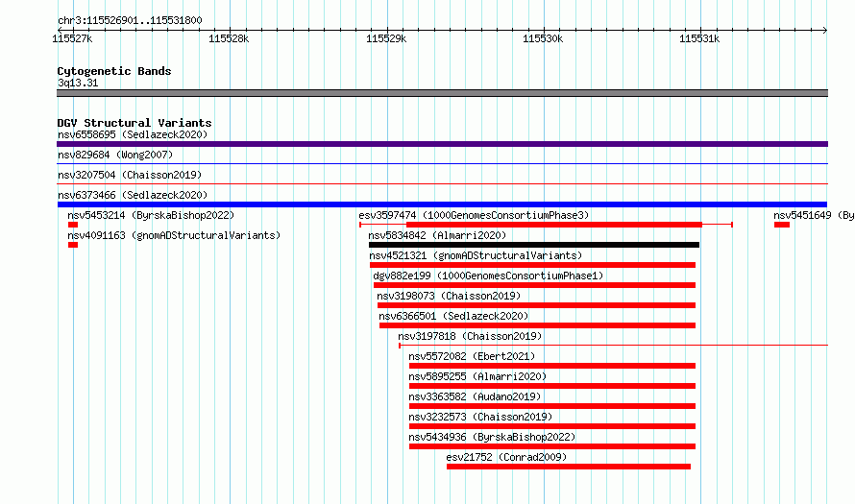Image resolution: width=855 pixels, height=504 pixels.
Task: Select red bar under nsv4521321
Action: click(533, 265)
